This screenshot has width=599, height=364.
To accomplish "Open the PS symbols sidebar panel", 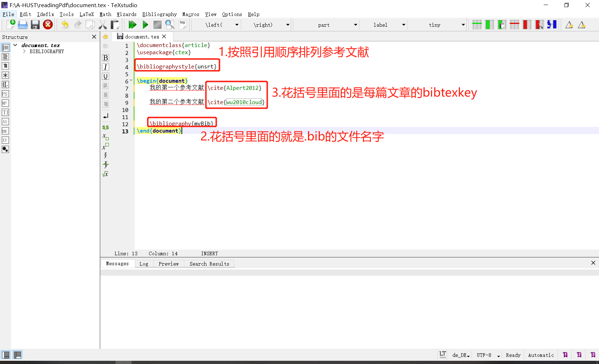I will 5,94.
